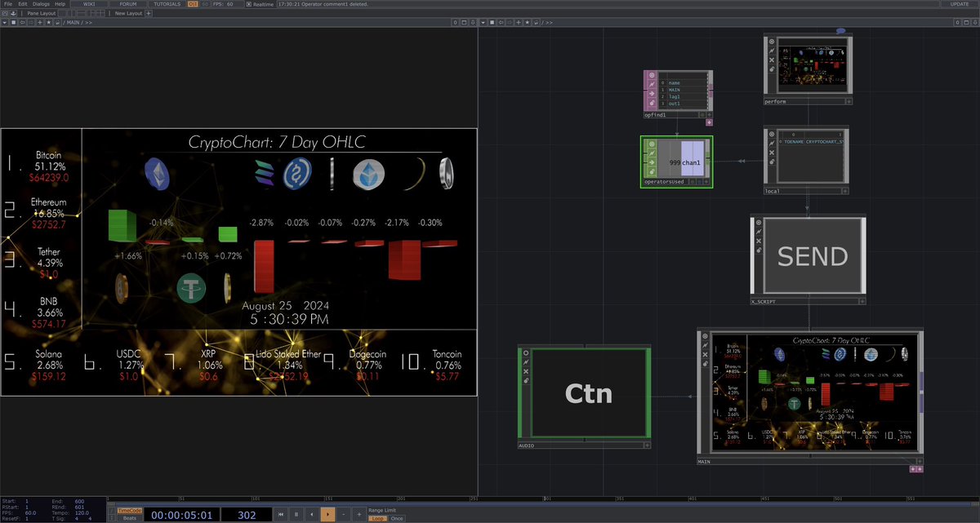Toggle Viewer Active flag on SEND node
This screenshot has width=980, height=523.
pyautogui.click(x=759, y=222)
